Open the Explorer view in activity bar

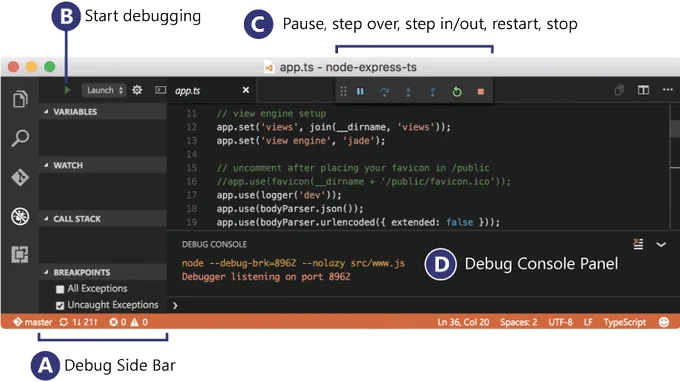pyautogui.click(x=20, y=99)
